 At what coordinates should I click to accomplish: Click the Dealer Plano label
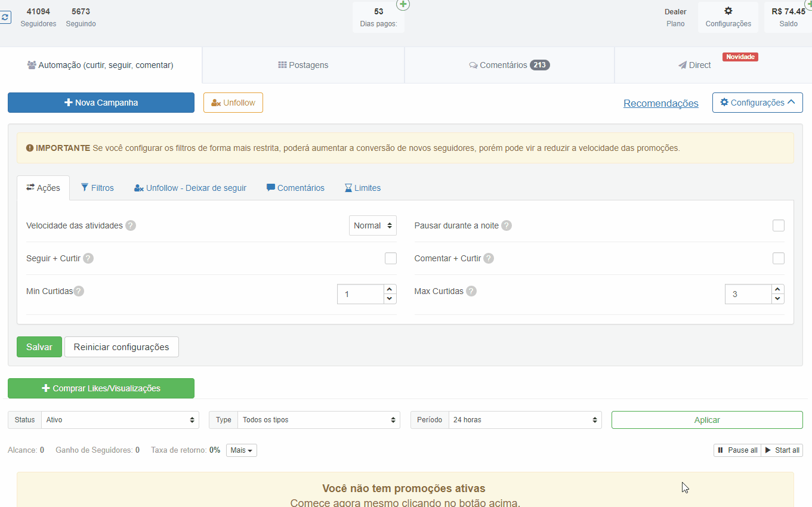pyautogui.click(x=675, y=17)
